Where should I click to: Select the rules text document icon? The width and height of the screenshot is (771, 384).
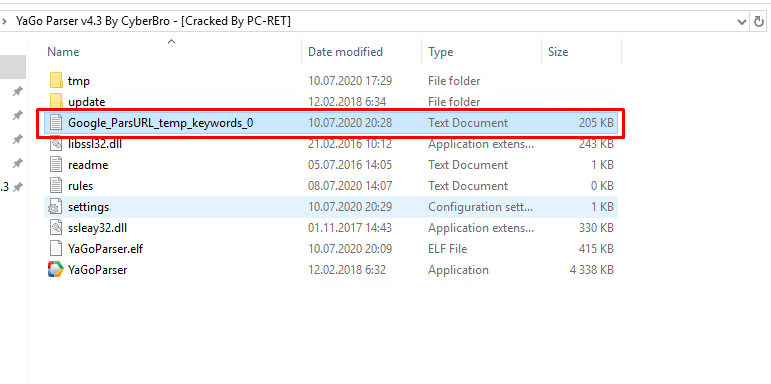[56, 186]
